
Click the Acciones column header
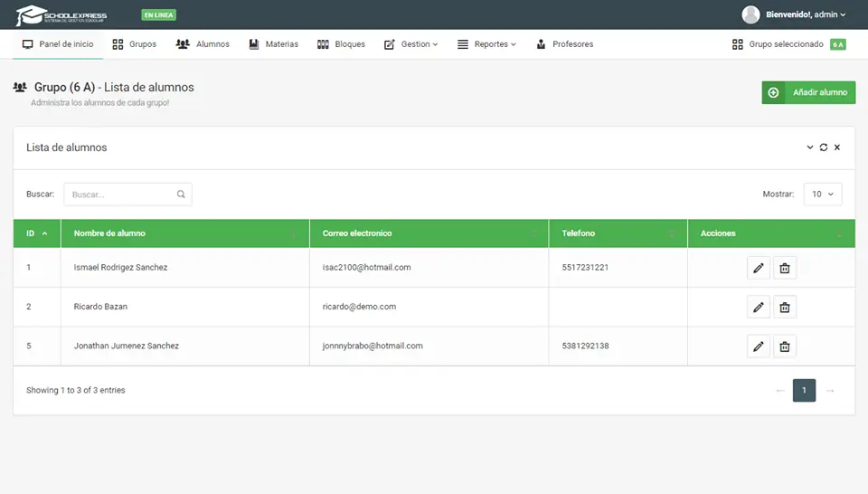771,233
